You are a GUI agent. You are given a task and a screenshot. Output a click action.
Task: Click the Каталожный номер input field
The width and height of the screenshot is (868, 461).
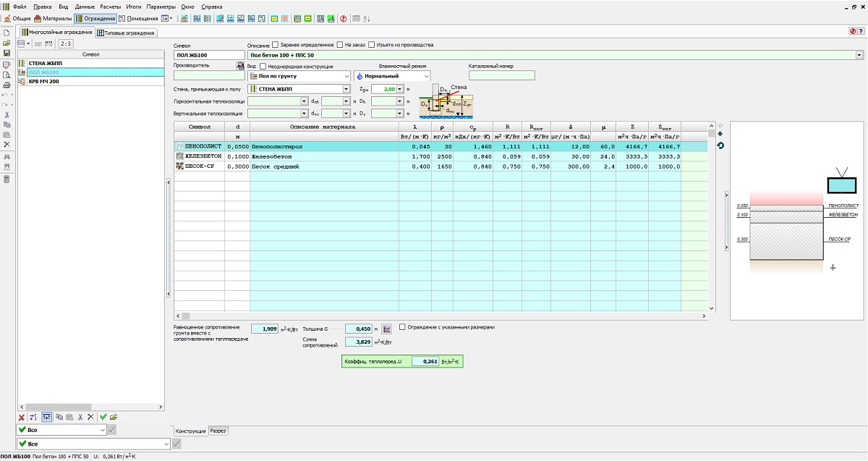point(501,75)
